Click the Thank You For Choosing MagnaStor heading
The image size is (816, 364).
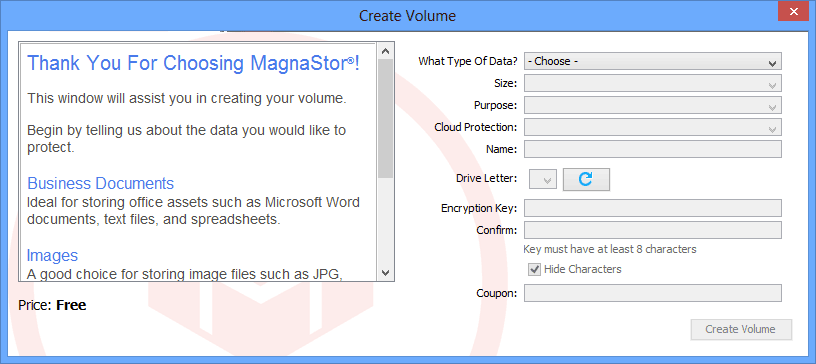point(193,63)
